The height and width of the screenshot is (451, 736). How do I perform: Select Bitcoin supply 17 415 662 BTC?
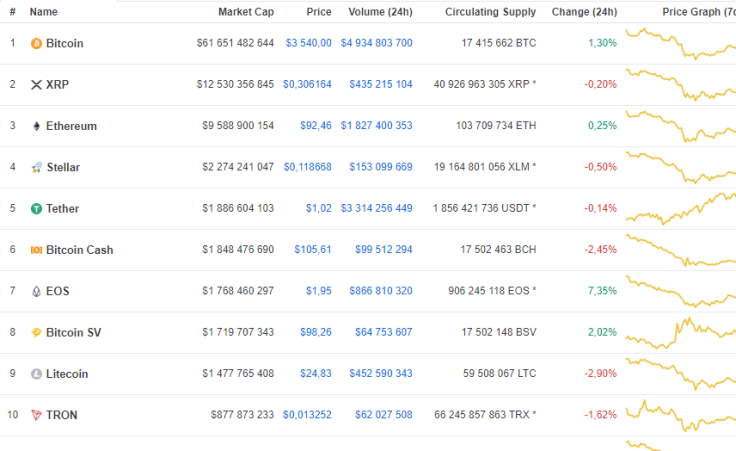[498, 43]
